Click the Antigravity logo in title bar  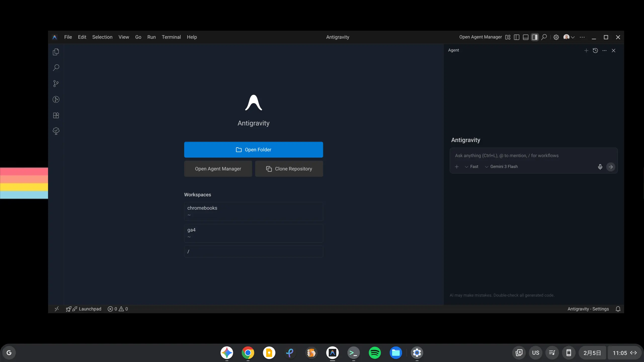55,37
